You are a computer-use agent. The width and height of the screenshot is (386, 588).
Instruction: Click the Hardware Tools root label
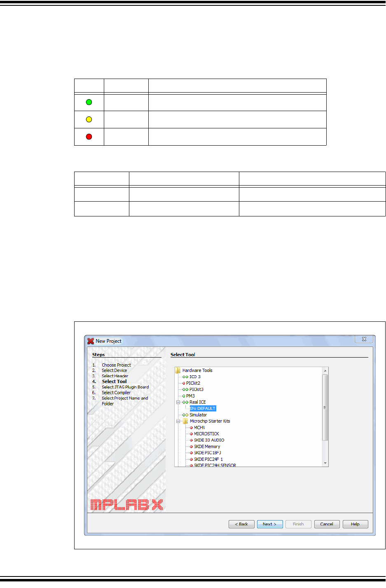(197, 370)
